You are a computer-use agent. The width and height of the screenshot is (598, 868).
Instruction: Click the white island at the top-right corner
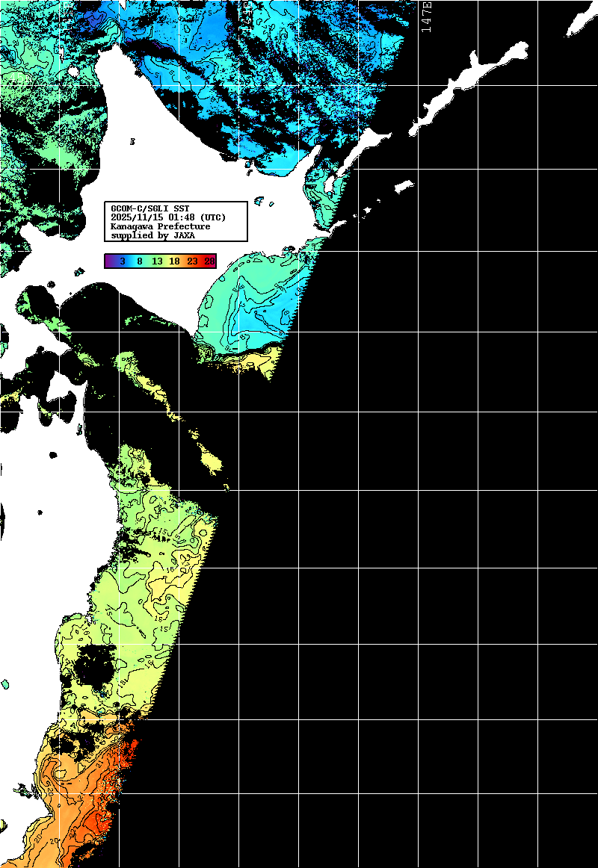pos(579,22)
